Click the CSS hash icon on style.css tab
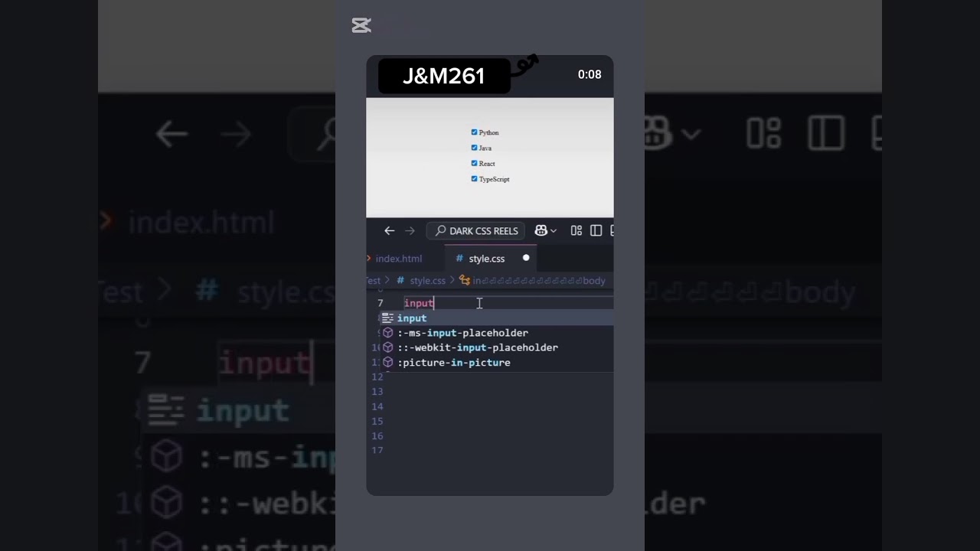This screenshot has width=980, height=551. coord(459,259)
